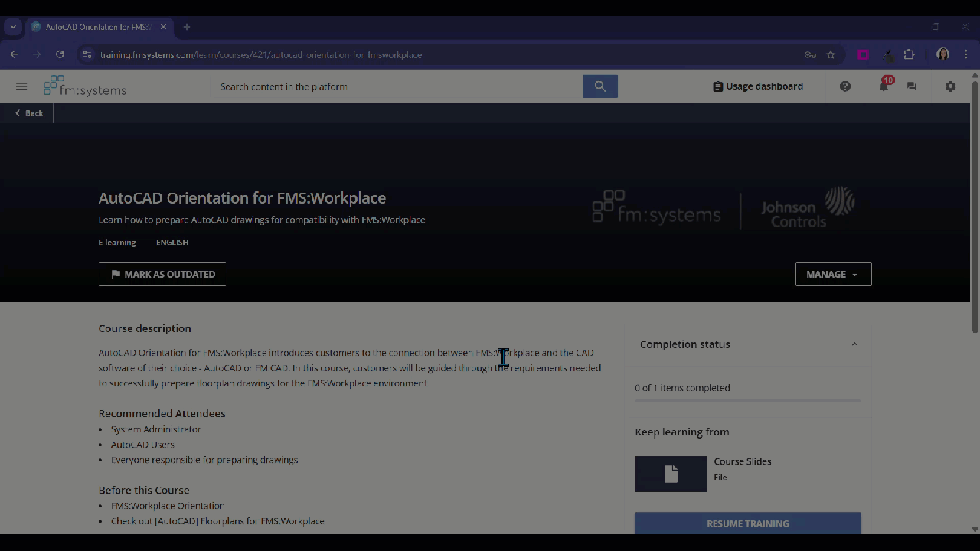Viewport: 980px width, 551px height.
Task: Click 'Check out [AutoCAD] Floorplans for FMS:Workplace'
Action: [217, 521]
